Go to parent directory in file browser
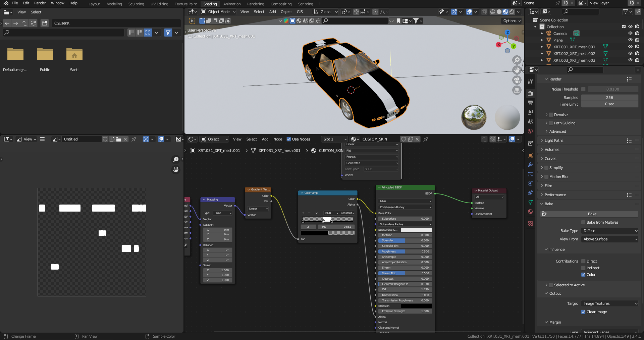The height and width of the screenshot is (340, 644). (24, 23)
